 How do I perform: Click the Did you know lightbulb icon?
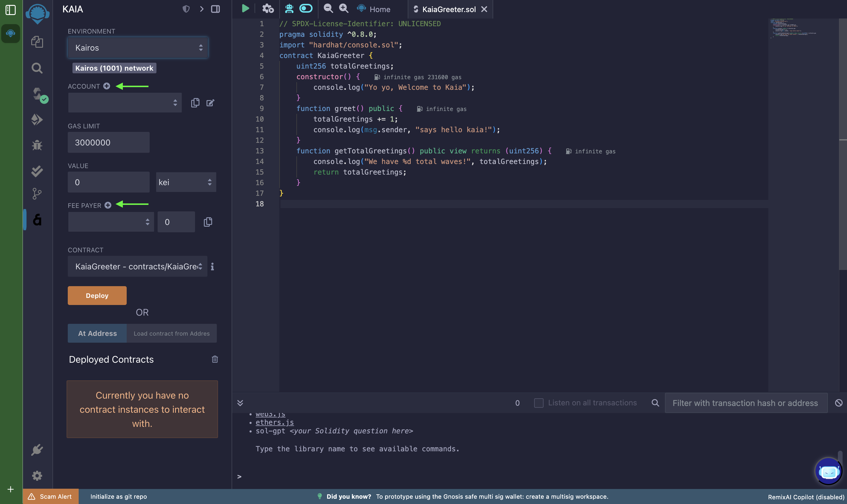pos(319,496)
